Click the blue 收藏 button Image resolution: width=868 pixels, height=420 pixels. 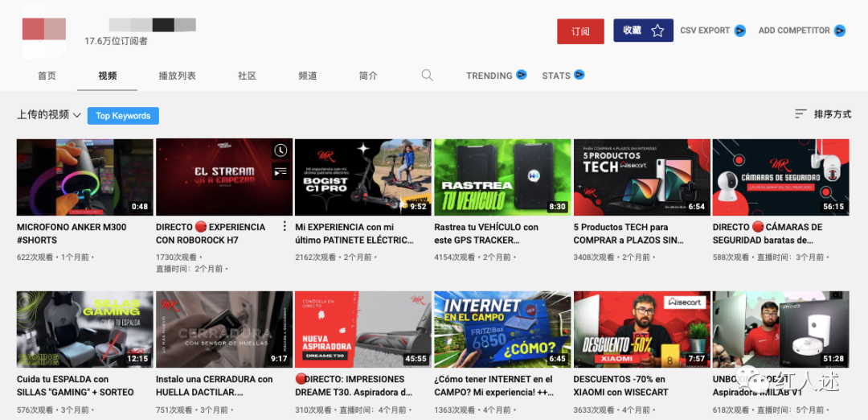643,31
